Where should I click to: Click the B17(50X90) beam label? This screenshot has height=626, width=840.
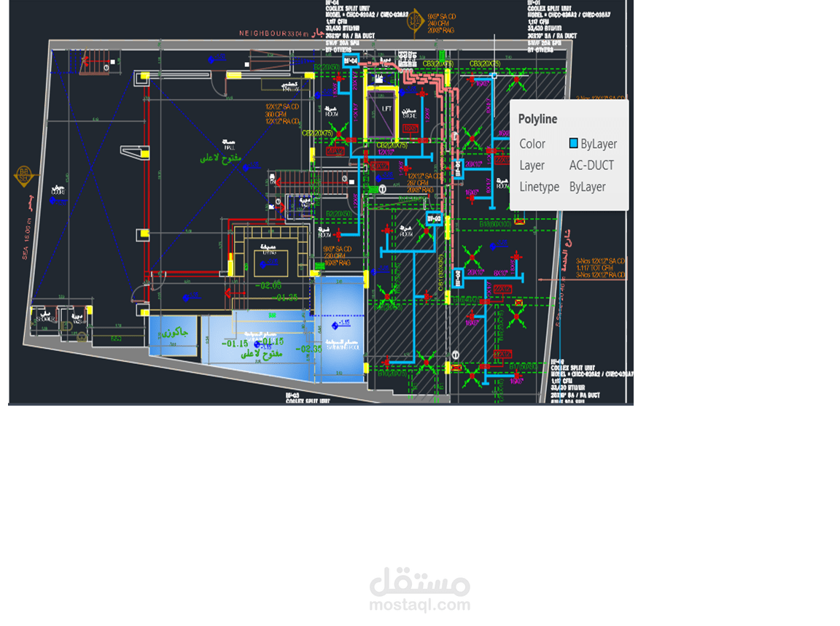tap(523, 366)
